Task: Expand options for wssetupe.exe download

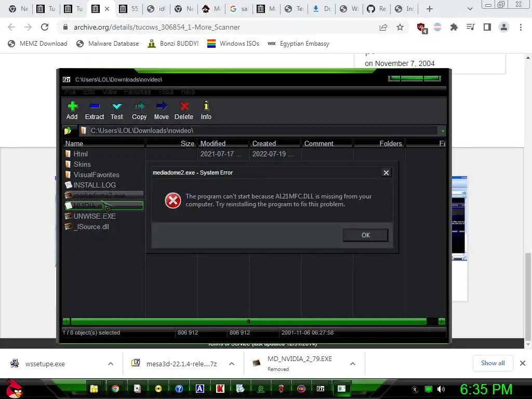Action: tap(111, 364)
